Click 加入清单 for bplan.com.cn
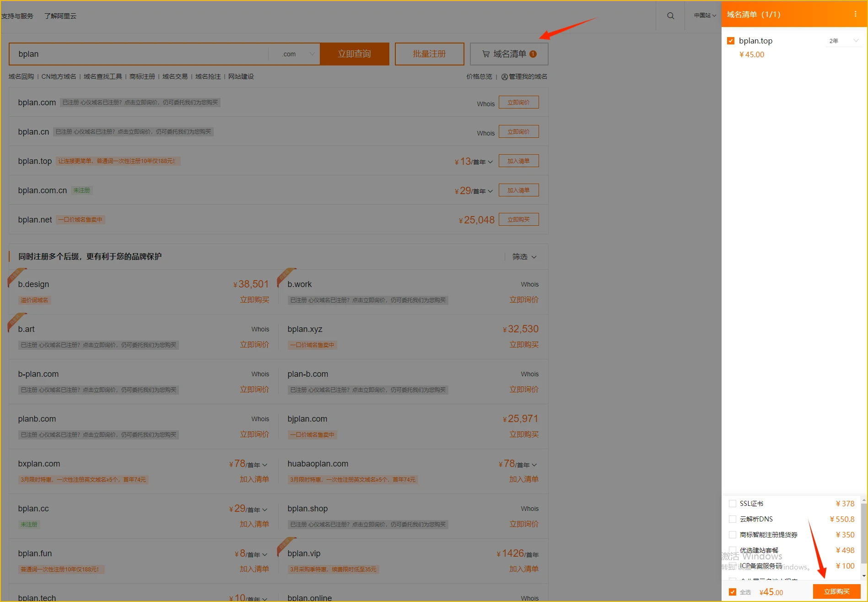 [518, 190]
